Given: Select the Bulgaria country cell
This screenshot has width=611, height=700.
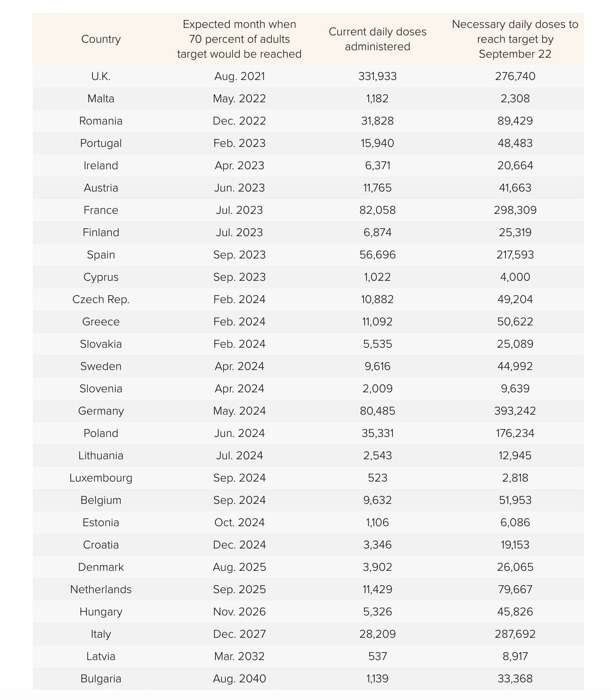Looking at the screenshot, I should point(101,679).
